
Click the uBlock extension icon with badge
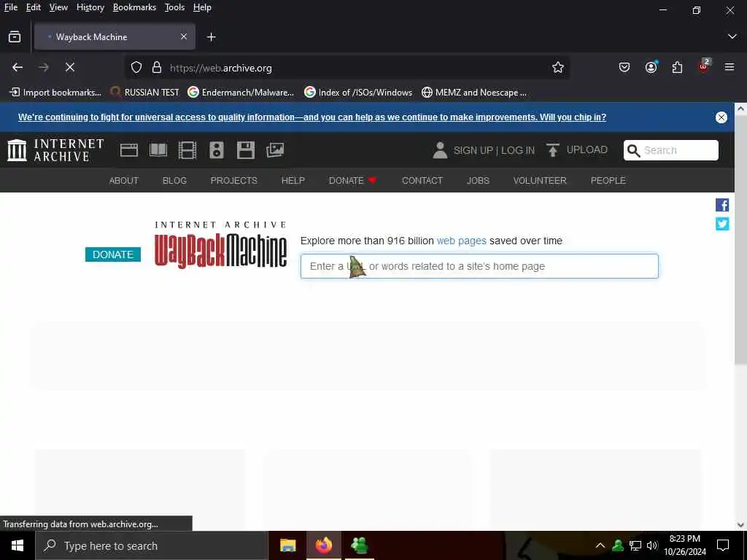coord(704,66)
